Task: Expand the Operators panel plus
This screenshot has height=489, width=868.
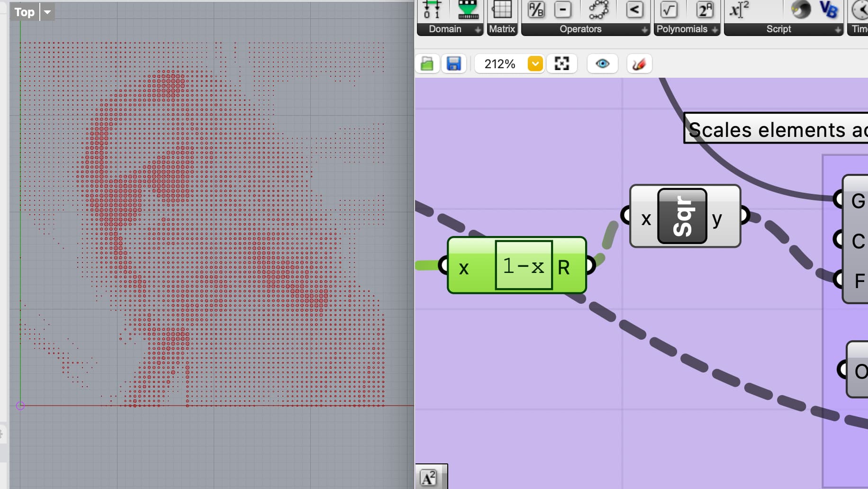Action: tap(644, 30)
